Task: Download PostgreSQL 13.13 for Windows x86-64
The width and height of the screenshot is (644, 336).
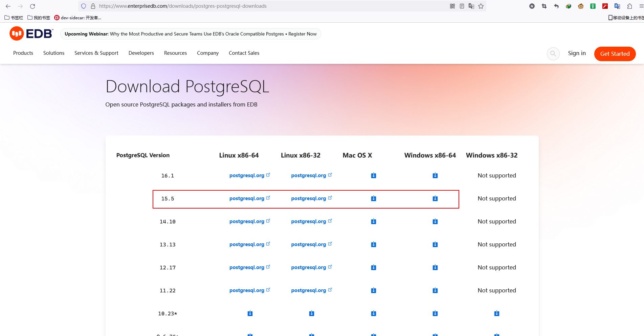Action: pyautogui.click(x=435, y=244)
